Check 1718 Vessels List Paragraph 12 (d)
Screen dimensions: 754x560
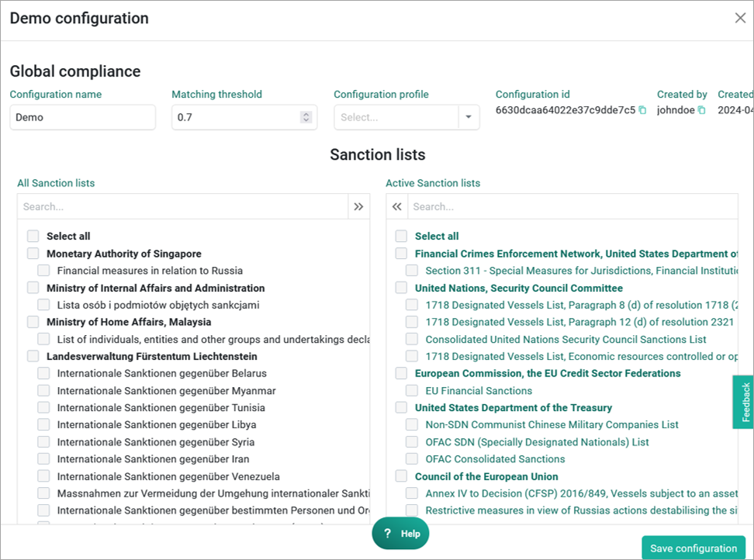412,322
